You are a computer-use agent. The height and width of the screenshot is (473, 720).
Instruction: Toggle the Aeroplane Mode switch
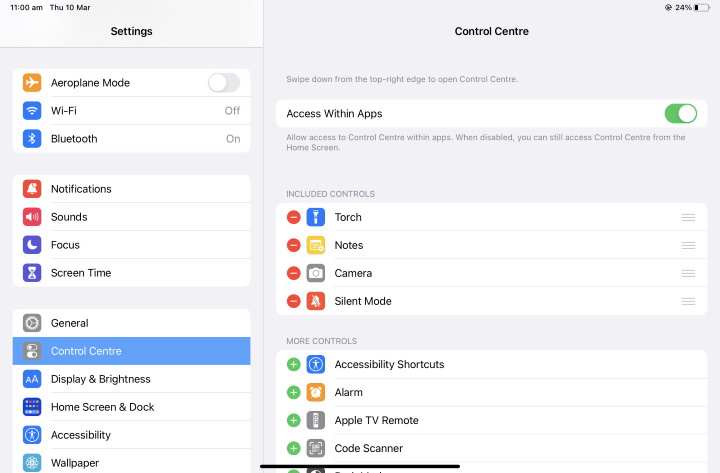click(x=224, y=83)
